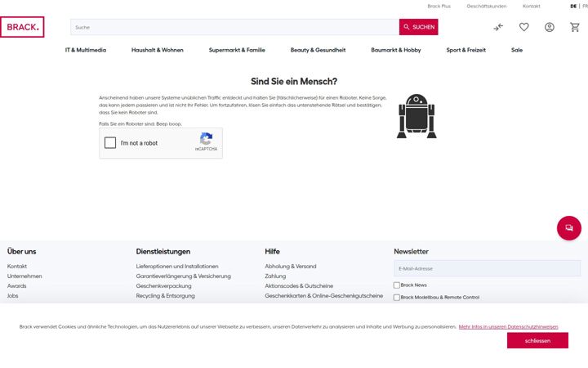Open the Beauty & Gesundheit menu
Viewport: 588px width, 368px height.
click(318, 50)
